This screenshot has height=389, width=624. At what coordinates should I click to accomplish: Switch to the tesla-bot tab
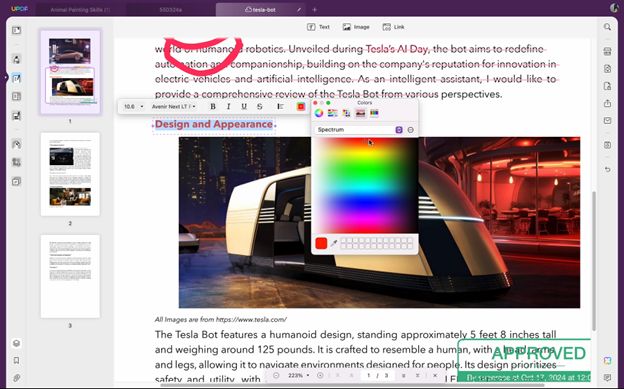click(261, 10)
